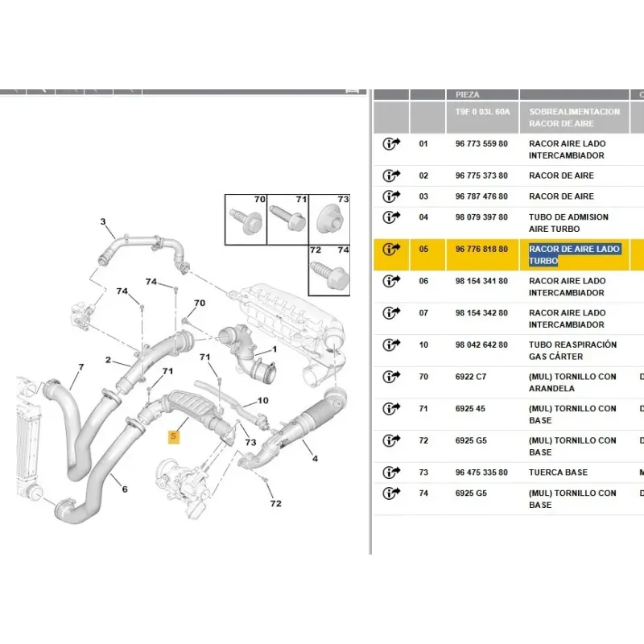
Task: Click part number 6922 C7
Action: tap(471, 377)
